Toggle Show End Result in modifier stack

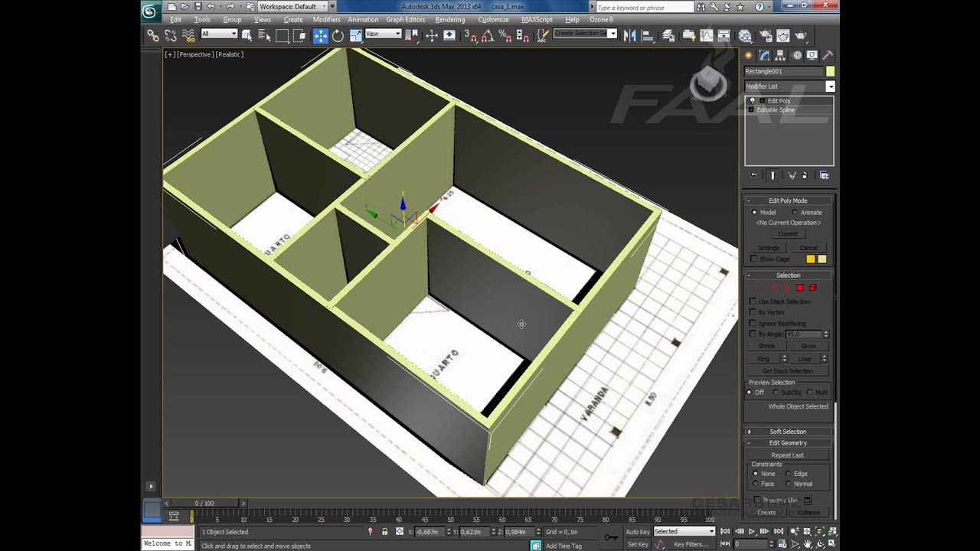(x=773, y=175)
